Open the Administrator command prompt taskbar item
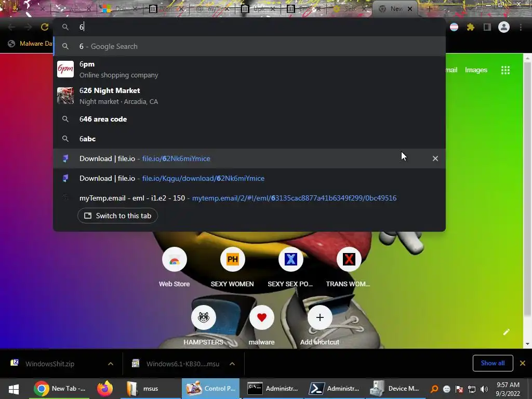Screen dimensions: 532x399 point(272,389)
